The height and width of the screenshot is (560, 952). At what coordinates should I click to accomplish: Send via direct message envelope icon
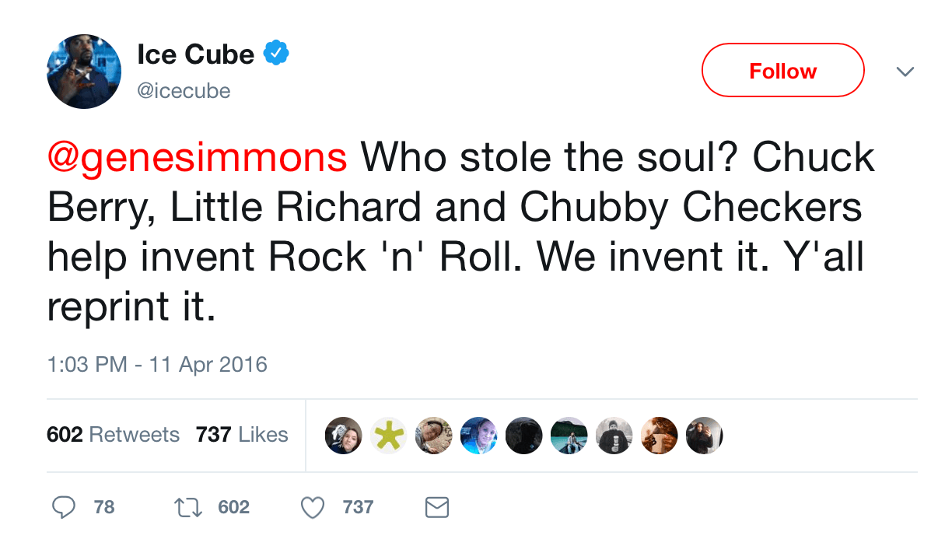click(437, 508)
